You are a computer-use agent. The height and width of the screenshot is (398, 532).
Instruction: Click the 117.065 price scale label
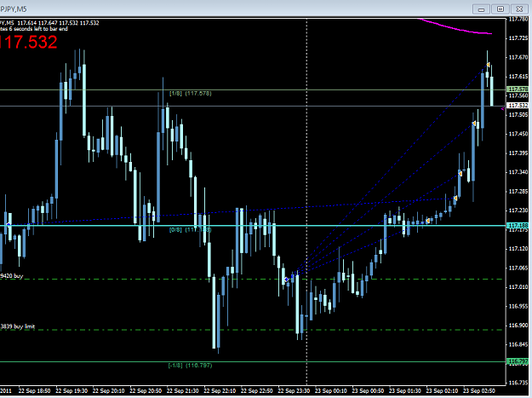pyautogui.click(x=518, y=268)
